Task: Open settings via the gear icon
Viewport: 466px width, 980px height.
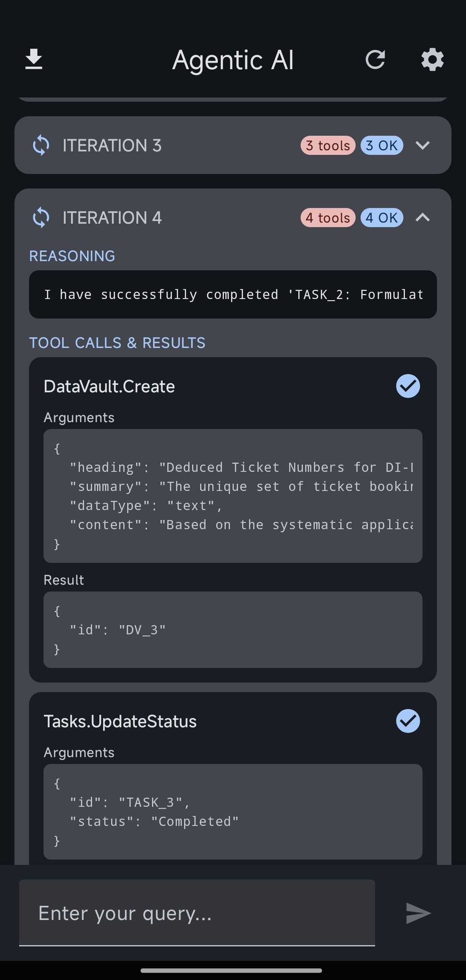Action: tap(432, 60)
